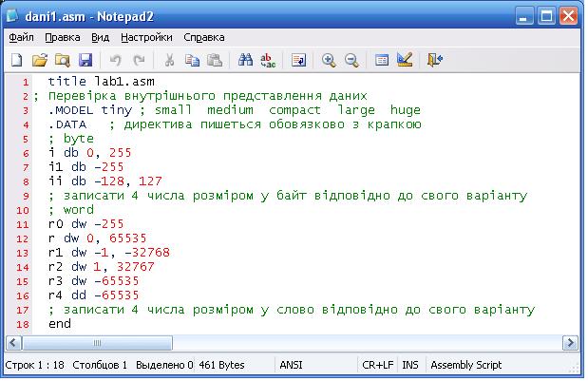Click the line 'i1 db -255'
This screenshot has width=588, height=381.
(85, 167)
